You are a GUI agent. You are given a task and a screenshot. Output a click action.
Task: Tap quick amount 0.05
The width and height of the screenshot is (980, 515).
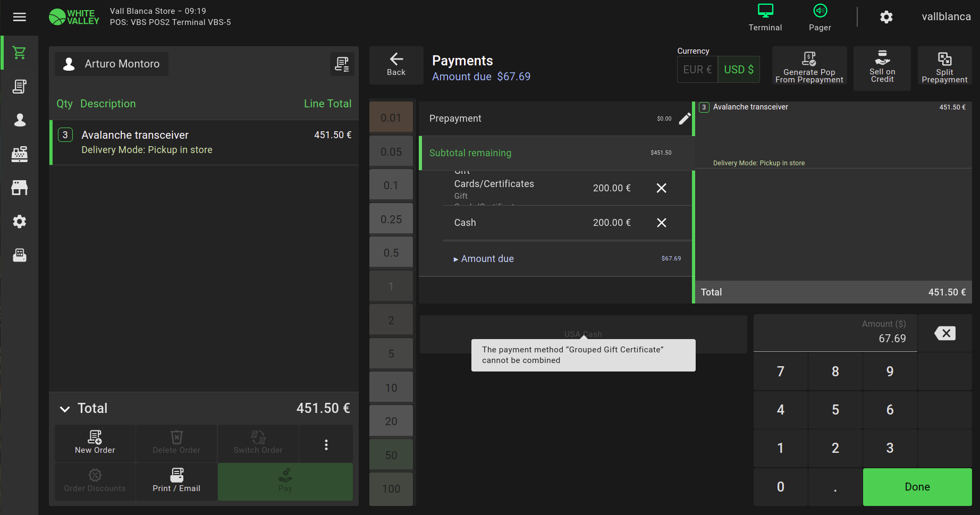(391, 152)
